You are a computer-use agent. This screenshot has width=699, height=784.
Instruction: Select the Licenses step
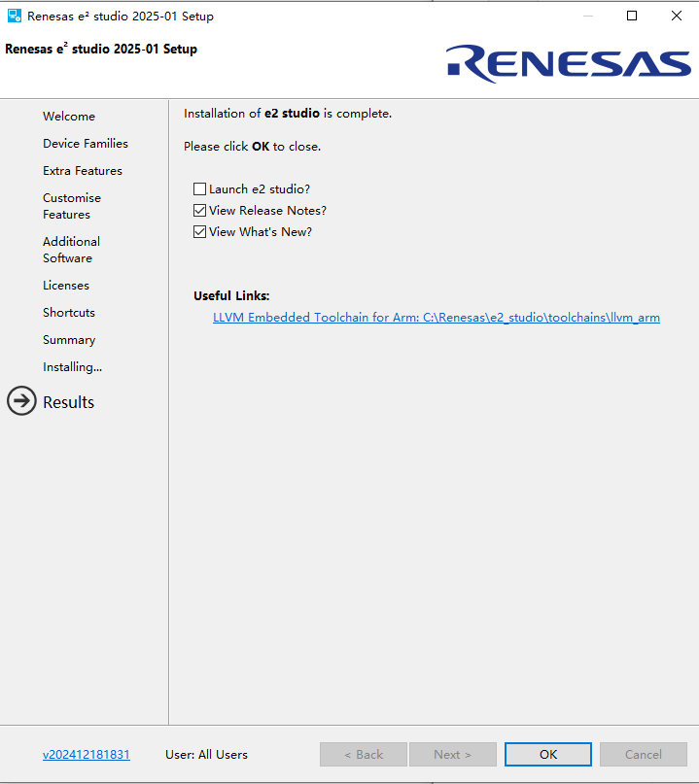click(x=65, y=285)
